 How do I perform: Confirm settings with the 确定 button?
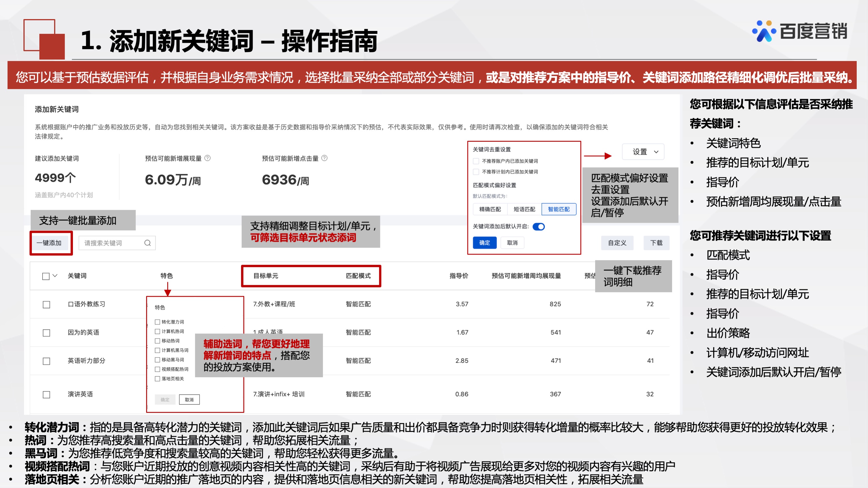pyautogui.click(x=485, y=243)
